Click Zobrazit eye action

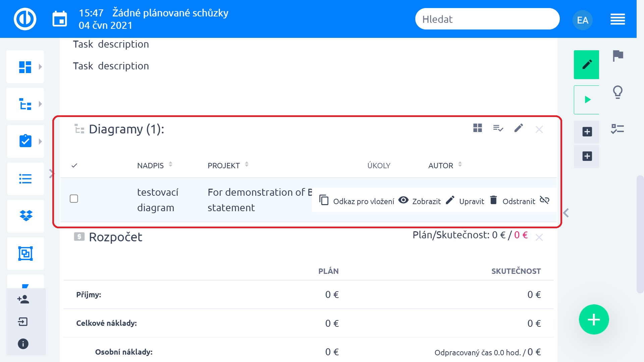(x=420, y=201)
